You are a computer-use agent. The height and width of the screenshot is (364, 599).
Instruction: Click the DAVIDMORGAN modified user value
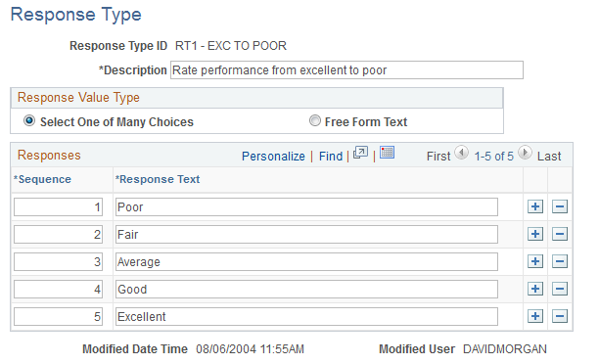click(x=505, y=349)
